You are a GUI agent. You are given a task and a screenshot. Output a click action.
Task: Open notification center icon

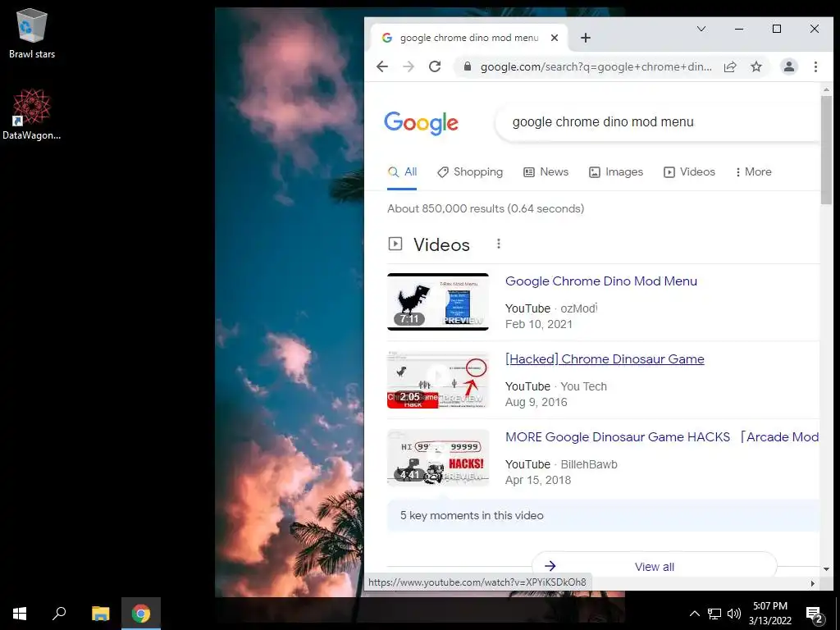(815, 615)
